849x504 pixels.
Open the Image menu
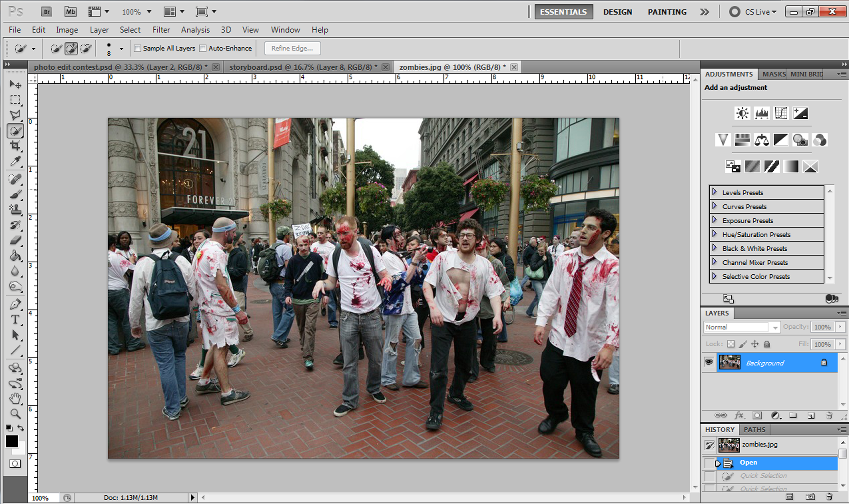click(x=67, y=30)
